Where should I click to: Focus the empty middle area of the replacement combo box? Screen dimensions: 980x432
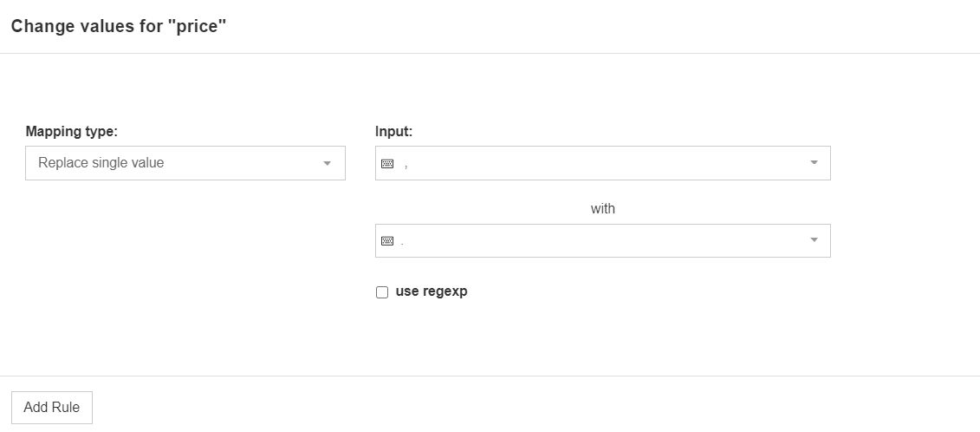[607, 241]
